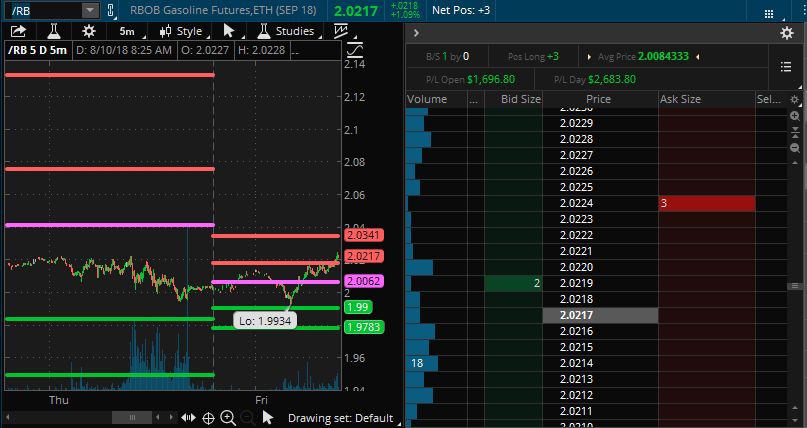The image size is (807, 428).
Task: Click the zoom in magnifier icon
Action: [228, 418]
